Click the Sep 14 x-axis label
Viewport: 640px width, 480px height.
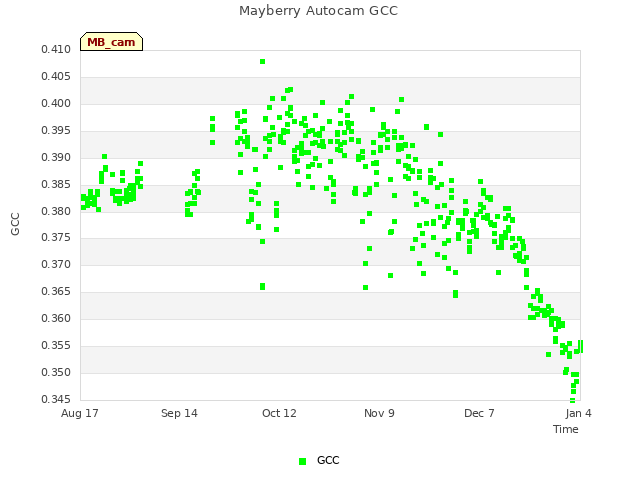click(x=179, y=413)
